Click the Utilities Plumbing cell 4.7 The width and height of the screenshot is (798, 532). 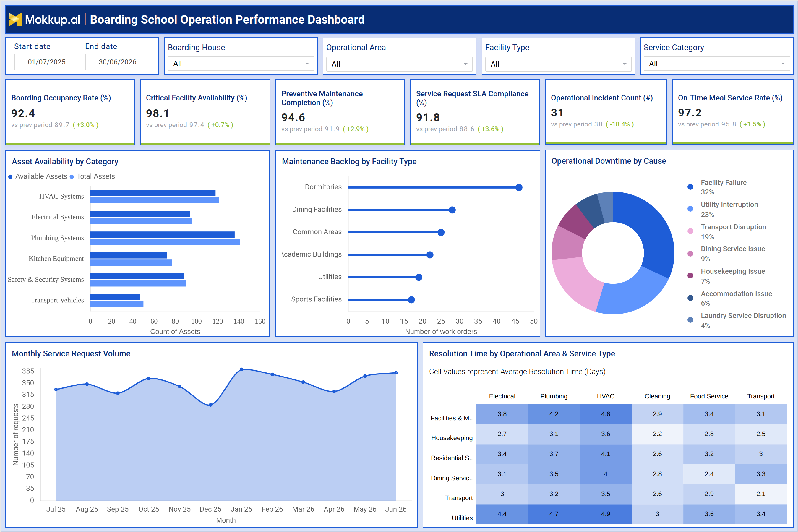554,514
